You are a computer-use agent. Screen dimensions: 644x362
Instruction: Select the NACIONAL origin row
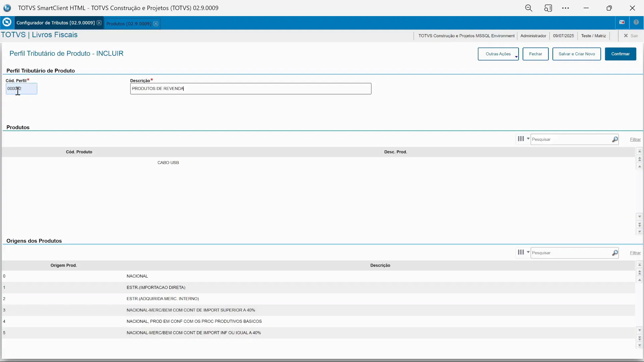tap(137, 276)
